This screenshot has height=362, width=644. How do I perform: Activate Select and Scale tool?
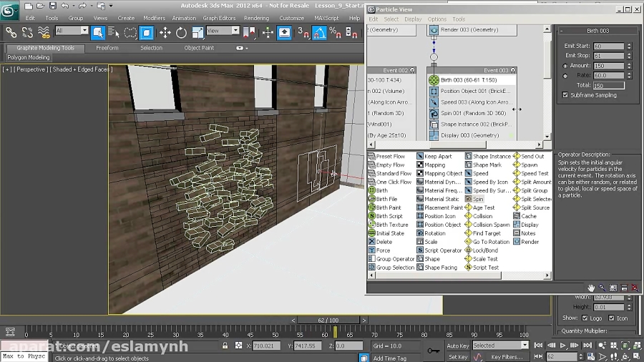click(x=197, y=32)
